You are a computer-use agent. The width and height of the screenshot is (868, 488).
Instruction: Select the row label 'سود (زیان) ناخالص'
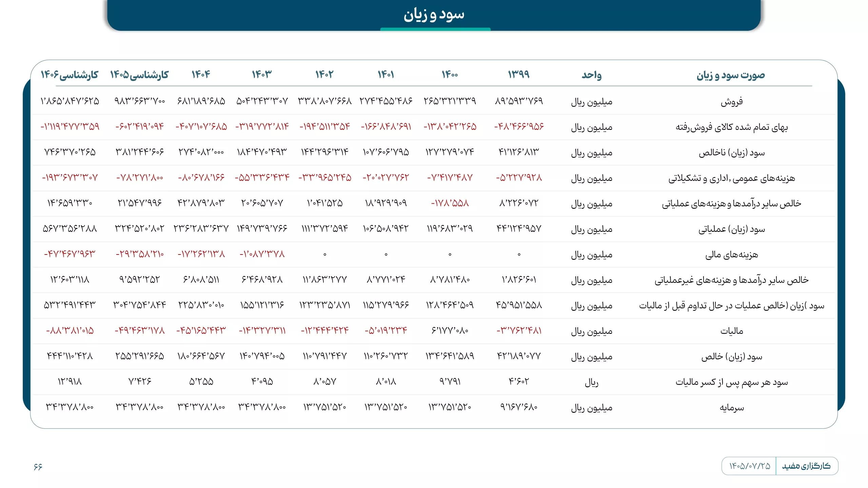731,153
